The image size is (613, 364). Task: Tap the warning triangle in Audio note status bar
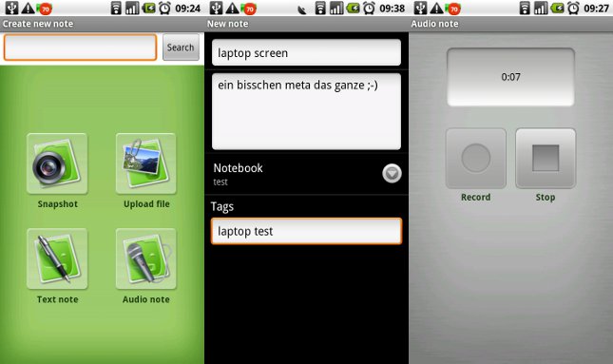click(436, 8)
